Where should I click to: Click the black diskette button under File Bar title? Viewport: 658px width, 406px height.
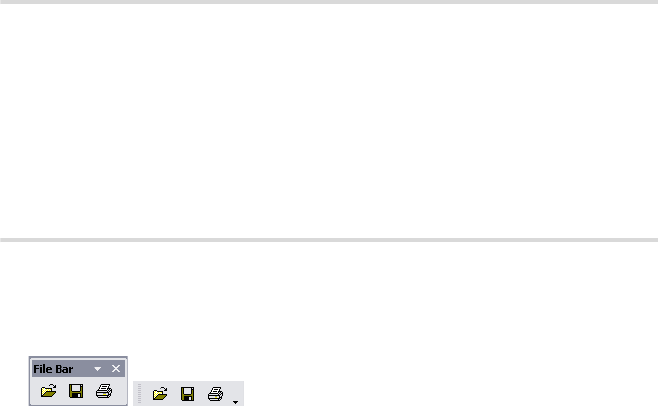pyautogui.click(x=76, y=391)
